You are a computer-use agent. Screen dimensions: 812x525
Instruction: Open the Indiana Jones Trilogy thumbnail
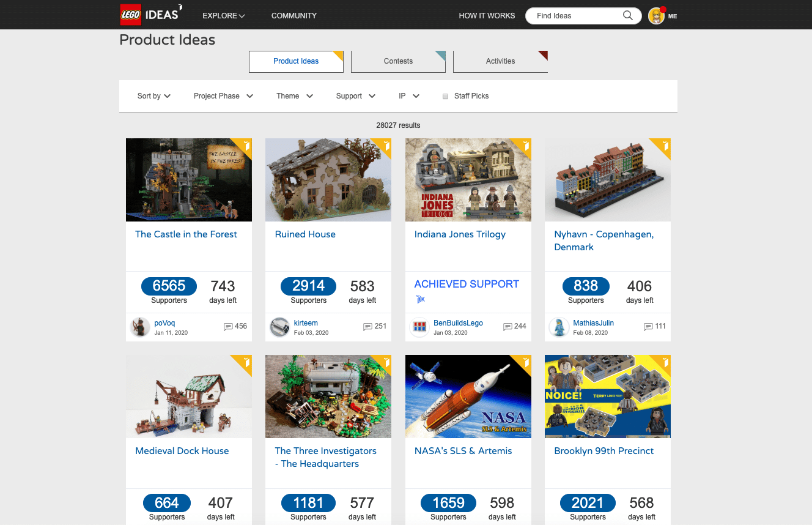tap(468, 180)
